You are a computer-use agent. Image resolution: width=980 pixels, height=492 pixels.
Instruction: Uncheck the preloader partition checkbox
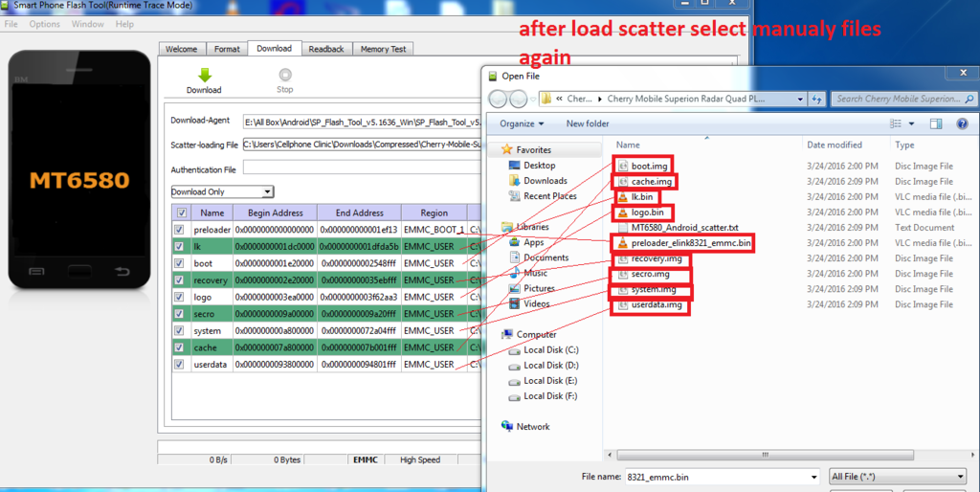[x=179, y=231]
